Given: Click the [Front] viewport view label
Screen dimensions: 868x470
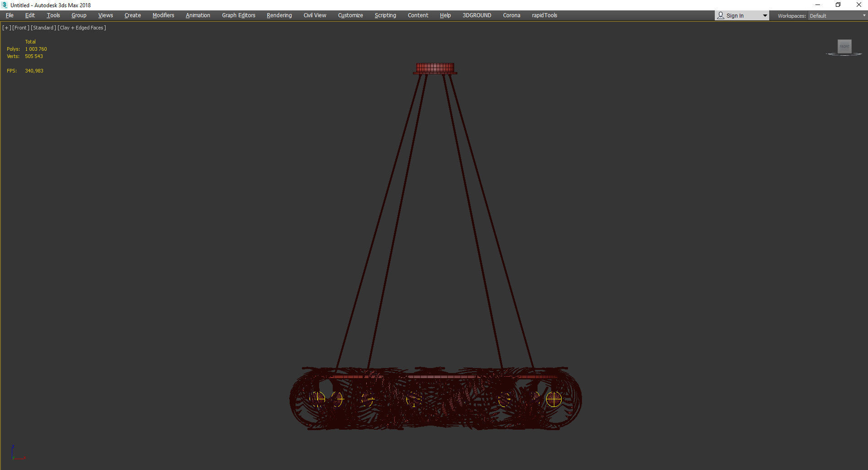Looking at the screenshot, I should pyautogui.click(x=21, y=28).
